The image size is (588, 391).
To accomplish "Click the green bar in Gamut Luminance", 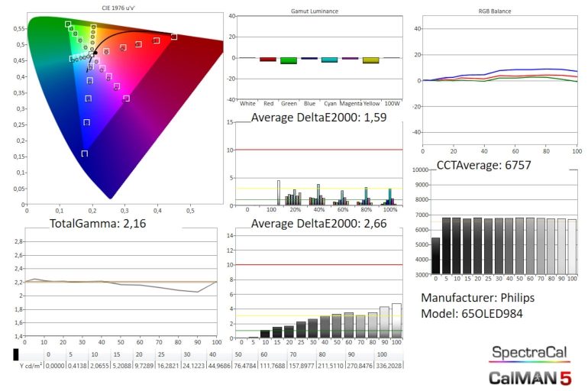I will pos(288,60).
